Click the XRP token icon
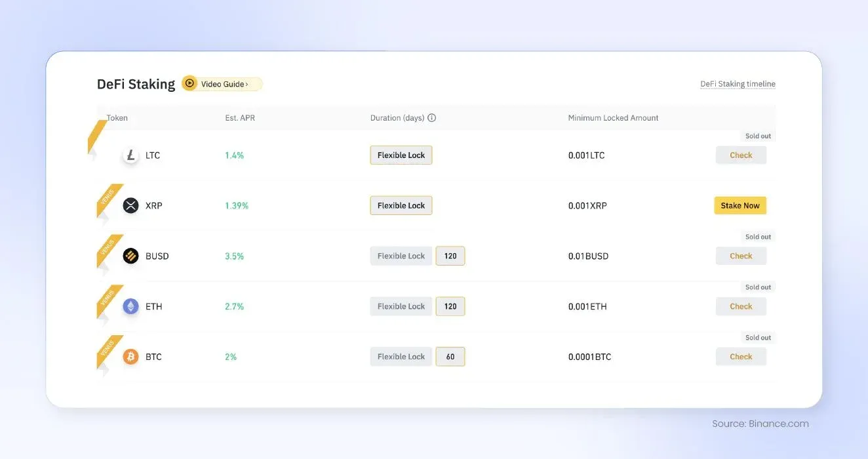 point(130,205)
